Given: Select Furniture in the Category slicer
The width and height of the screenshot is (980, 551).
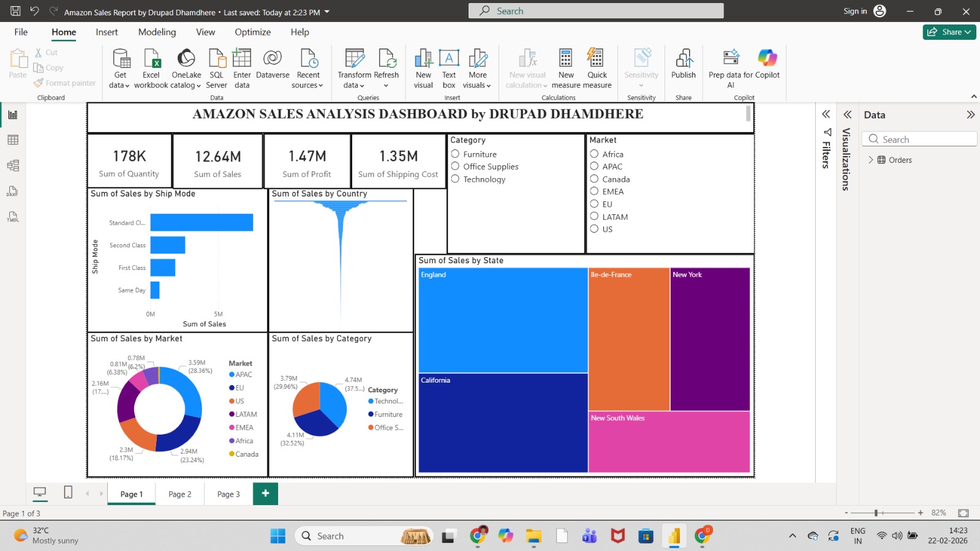Looking at the screenshot, I should [x=455, y=154].
